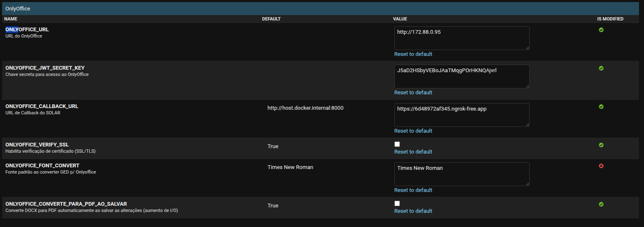Focus the ONLYOFFICE_URL value field
Screen dimensions: 644x227
462,38
